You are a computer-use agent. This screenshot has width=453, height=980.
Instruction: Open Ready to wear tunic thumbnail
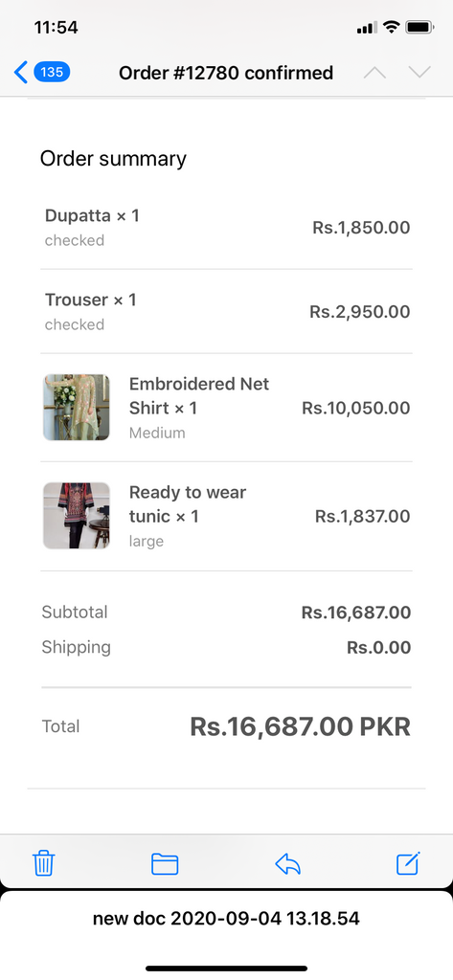click(77, 516)
